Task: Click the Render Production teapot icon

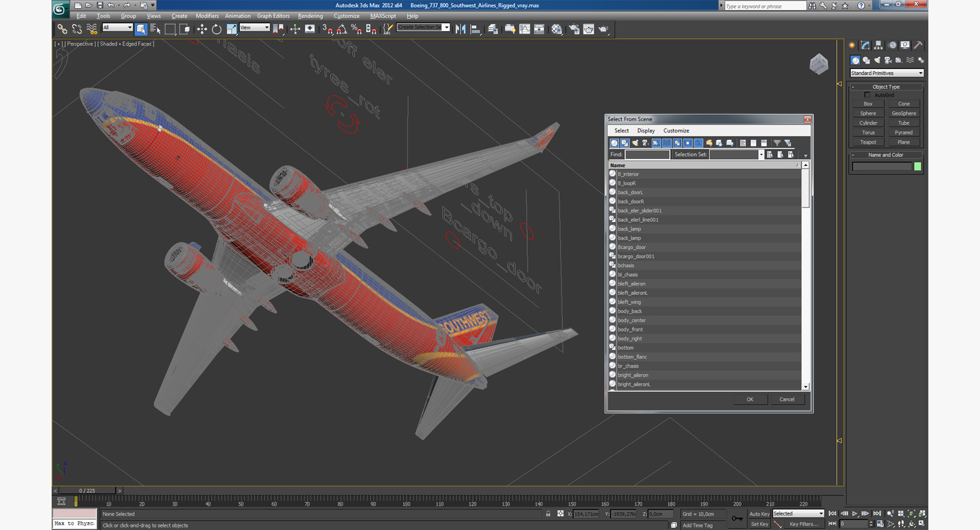Action: (603, 28)
